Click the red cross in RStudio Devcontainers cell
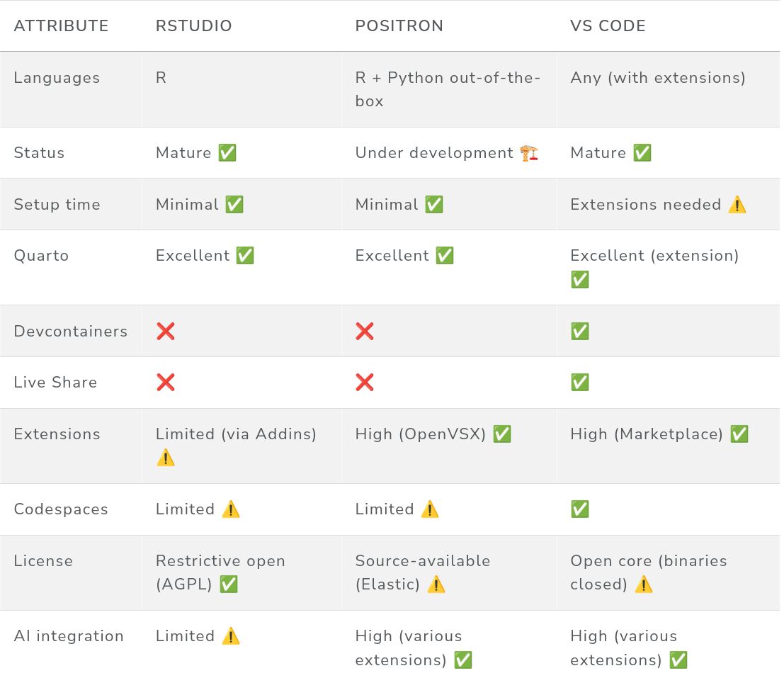 pos(166,331)
